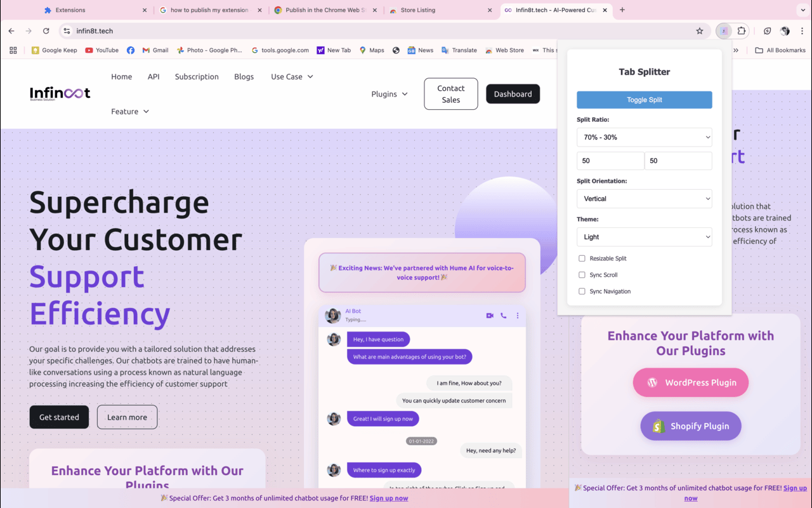Screen dimensions: 812x508
Task: Expand the Feature menu
Action: [130, 112]
